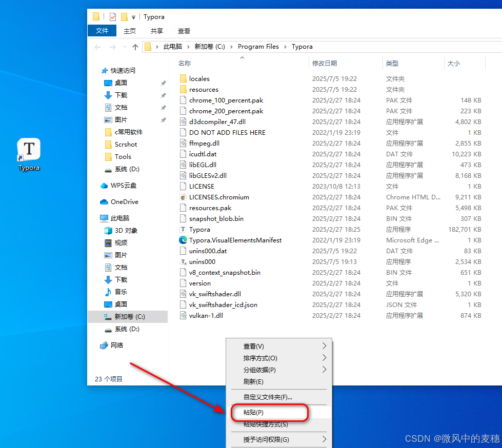Select 网络 in the navigation pane
Viewport: 502px width, 448px height.
click(112, 345)
